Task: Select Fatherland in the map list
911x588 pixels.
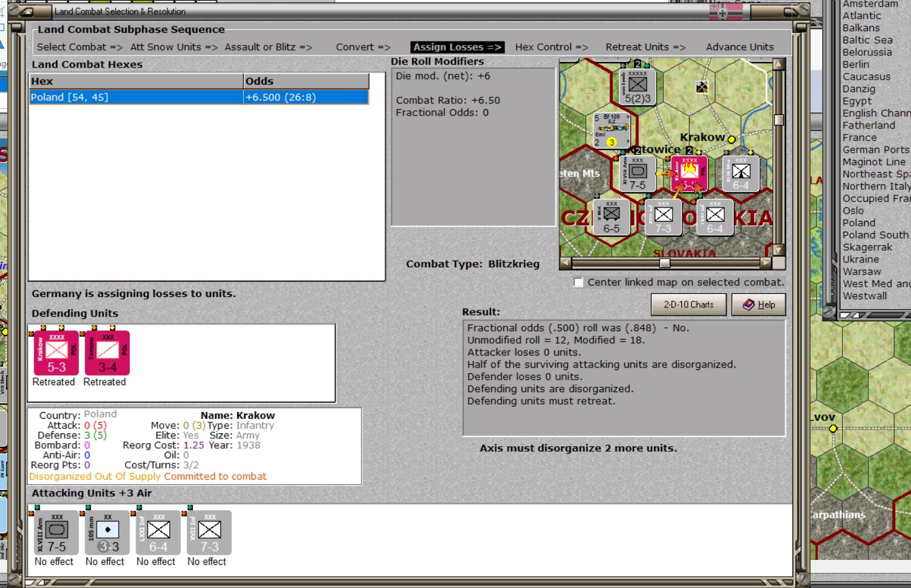Action: point(869,125)
